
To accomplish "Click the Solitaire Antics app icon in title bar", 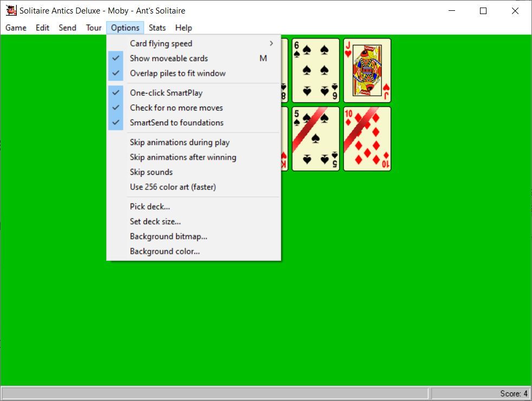I will coord(11,11).
